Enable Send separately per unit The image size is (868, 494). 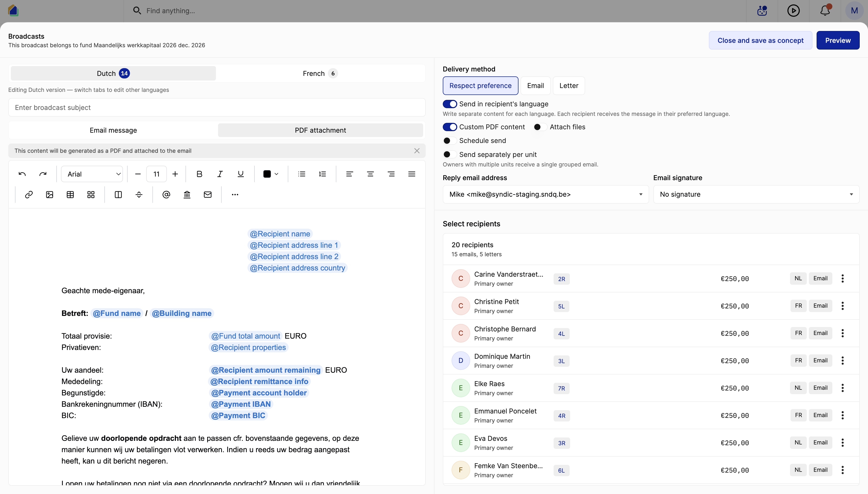450,154
